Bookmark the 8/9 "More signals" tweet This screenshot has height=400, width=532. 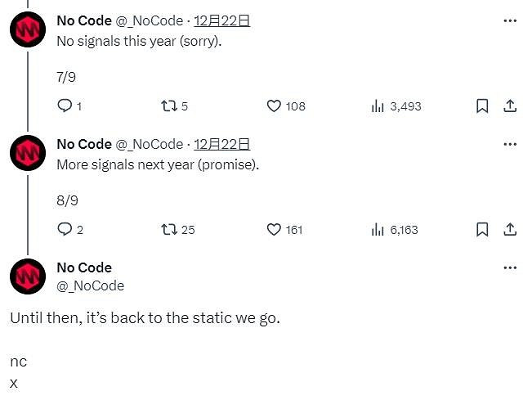[x=482, y=229]
